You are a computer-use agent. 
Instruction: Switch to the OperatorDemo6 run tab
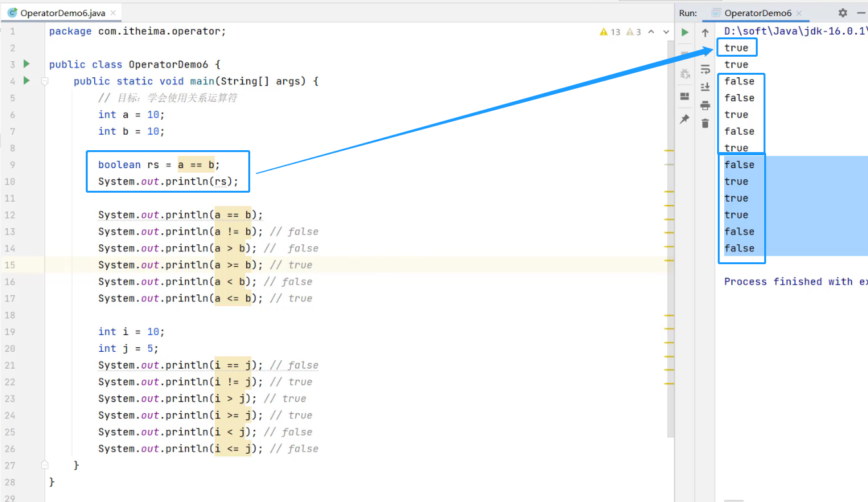tap(756, 13)
